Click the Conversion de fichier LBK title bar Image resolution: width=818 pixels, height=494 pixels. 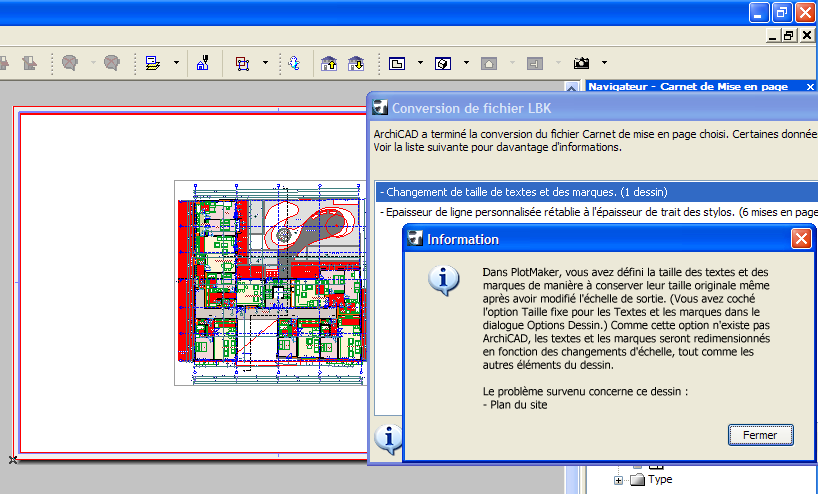point(592,108)
